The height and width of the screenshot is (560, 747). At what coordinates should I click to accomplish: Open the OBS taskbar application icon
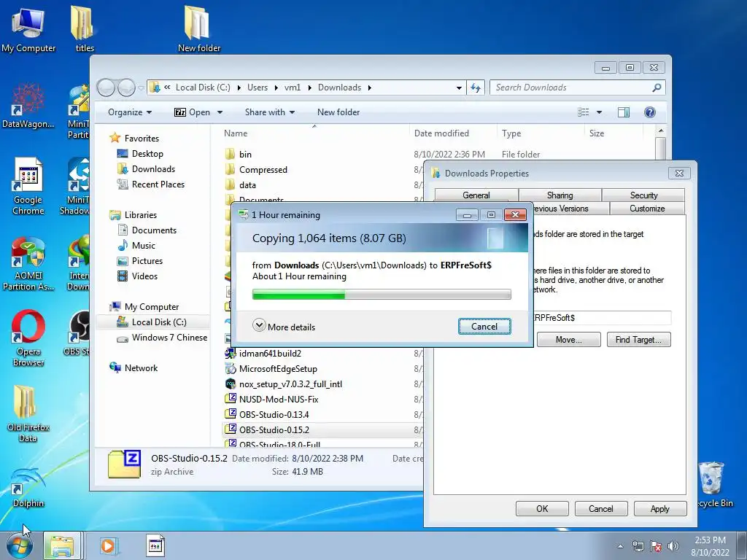[155, 545]
